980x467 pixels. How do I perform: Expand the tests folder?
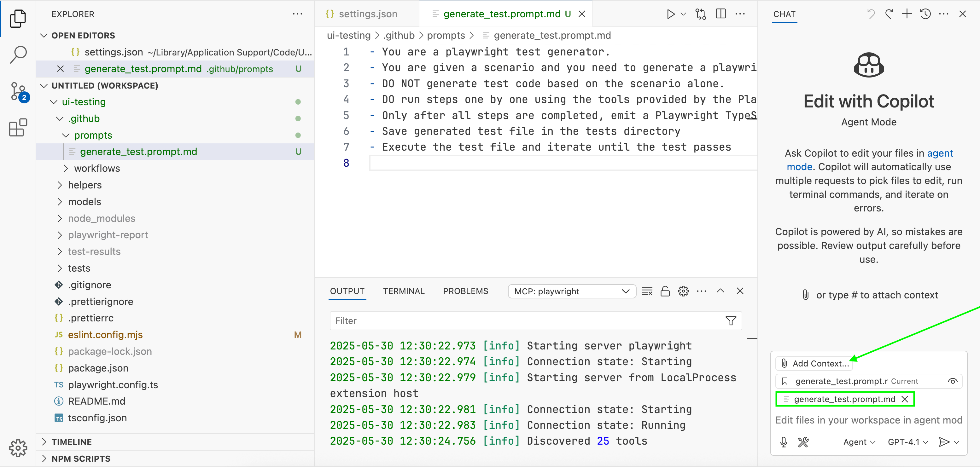pyautogui.click(x=60, y=268)
